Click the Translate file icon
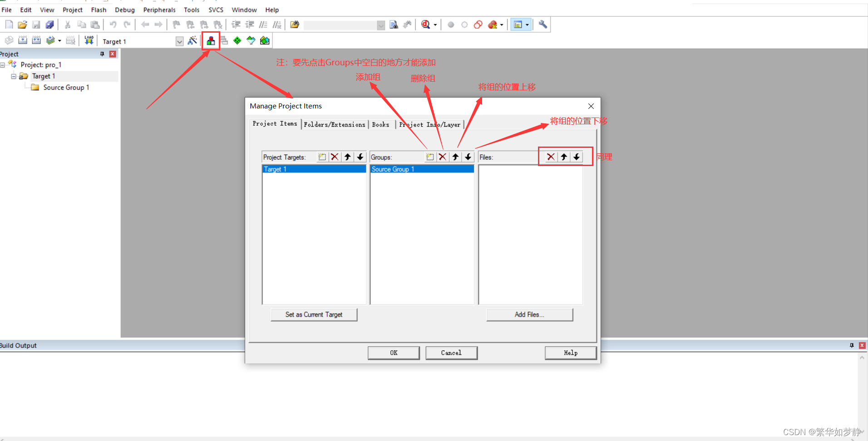868x441 pixels. tap(9, 40)
